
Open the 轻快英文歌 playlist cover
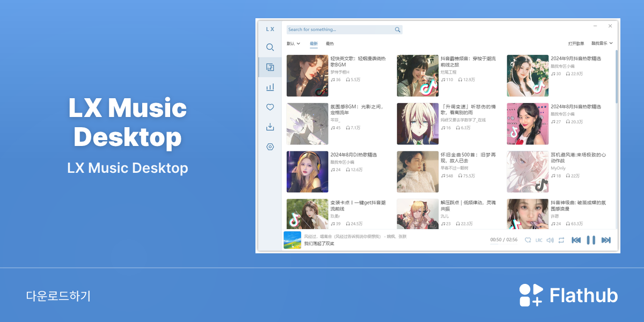tap(308, 76)
